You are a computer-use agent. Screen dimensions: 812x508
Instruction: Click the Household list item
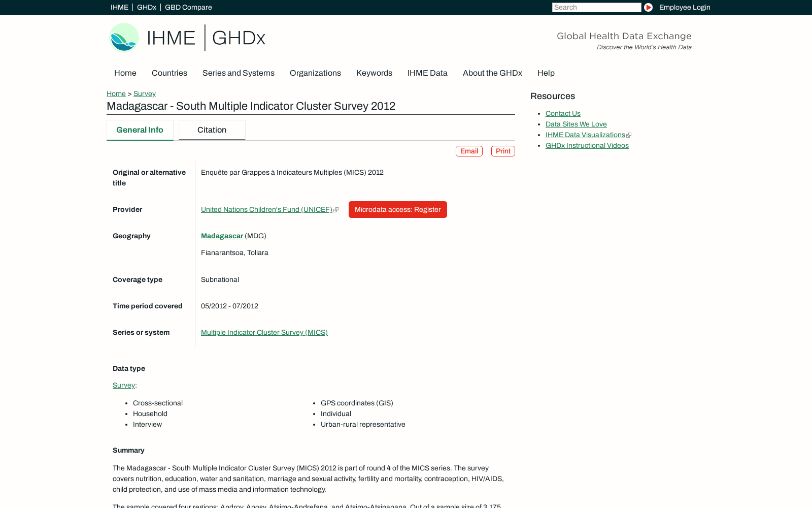coord(150,414)
